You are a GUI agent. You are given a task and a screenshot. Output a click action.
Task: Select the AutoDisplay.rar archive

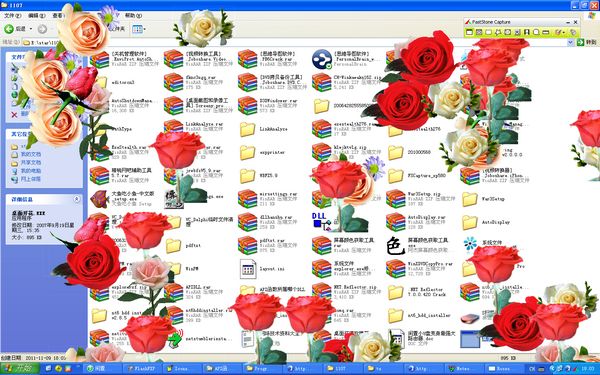(x=395, y=222)
